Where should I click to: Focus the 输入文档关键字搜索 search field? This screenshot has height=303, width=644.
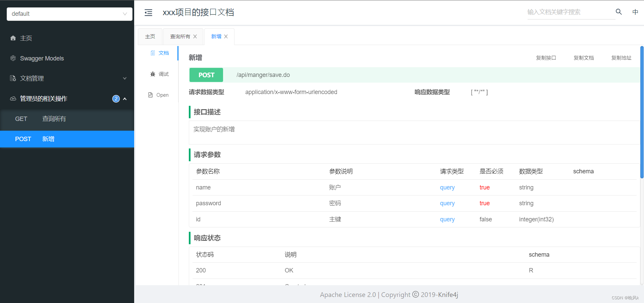pyautogui.click(x=571, y=12)
